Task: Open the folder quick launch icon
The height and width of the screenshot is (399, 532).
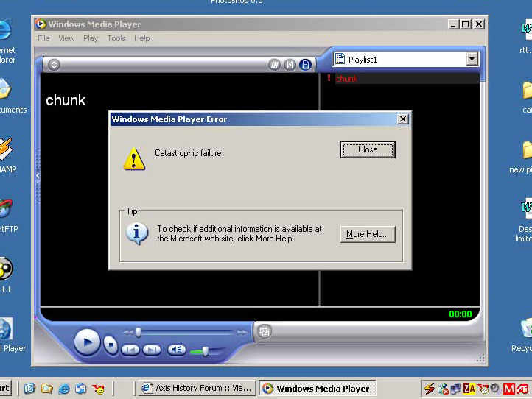Action: tap(47, 389)
